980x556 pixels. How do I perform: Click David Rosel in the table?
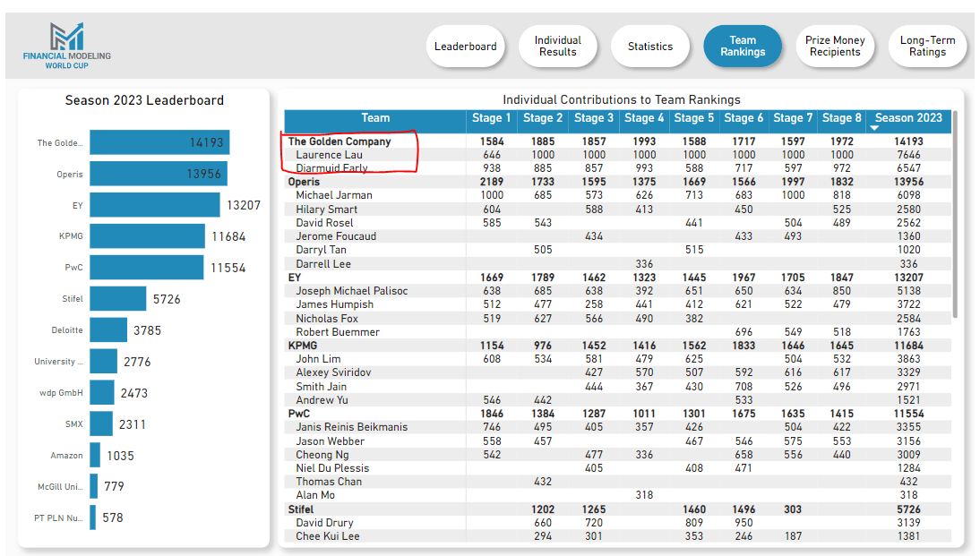324,223
